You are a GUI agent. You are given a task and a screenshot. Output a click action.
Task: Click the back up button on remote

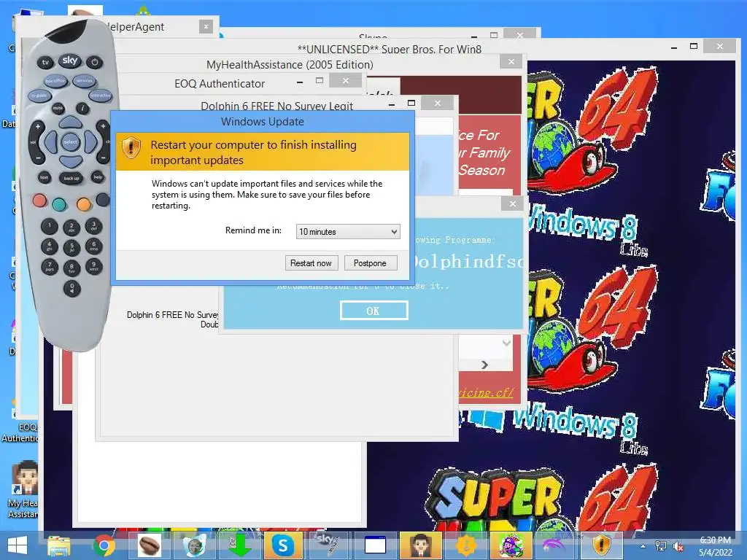(71, 178)
